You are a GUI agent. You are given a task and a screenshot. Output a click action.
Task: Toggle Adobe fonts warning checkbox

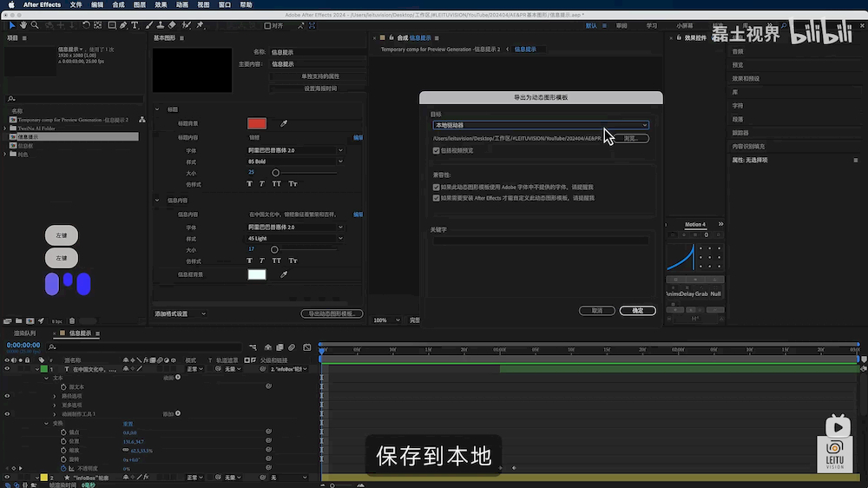437,188
